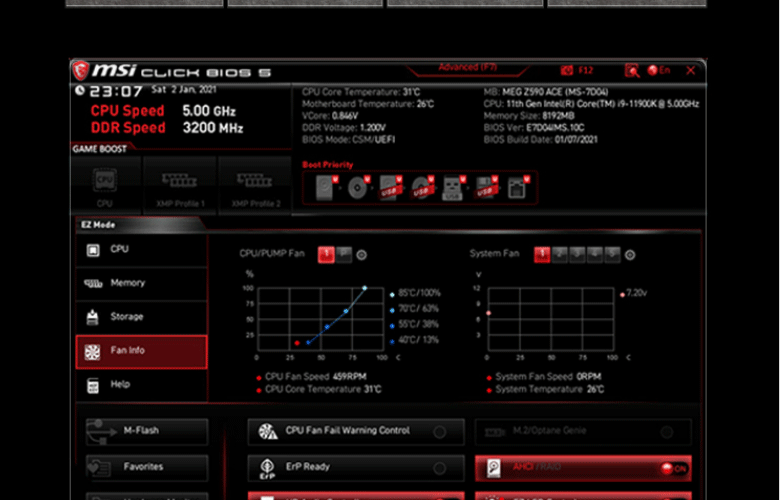This screenshot has height=500, width=782.
Task: Open the Help section in EZ Mode
Action: 142,385
